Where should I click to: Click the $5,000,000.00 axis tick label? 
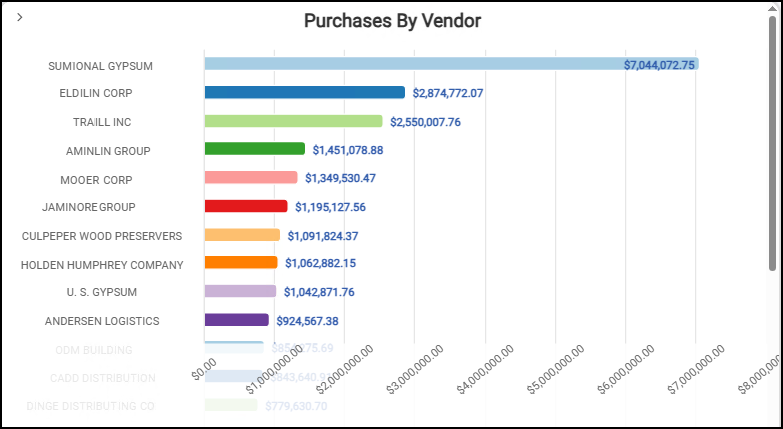click(x=555, y=370)
